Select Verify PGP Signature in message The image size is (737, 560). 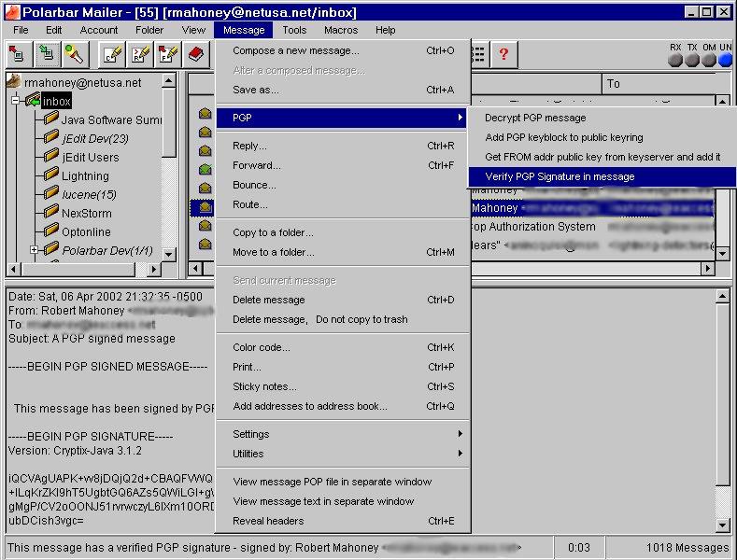pyautogui.click(x=560, y=176)
